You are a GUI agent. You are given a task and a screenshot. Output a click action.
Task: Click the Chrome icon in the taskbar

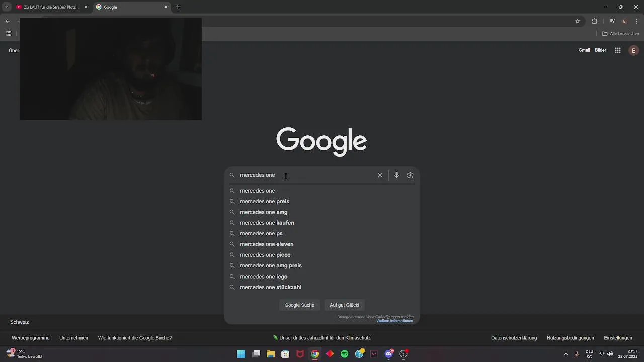point(315,354)
